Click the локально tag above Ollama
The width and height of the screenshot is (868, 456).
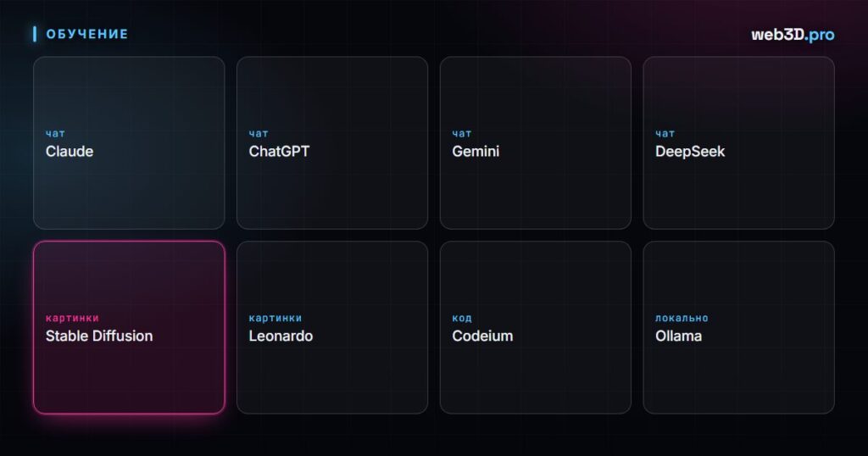(x=682, y=318)
